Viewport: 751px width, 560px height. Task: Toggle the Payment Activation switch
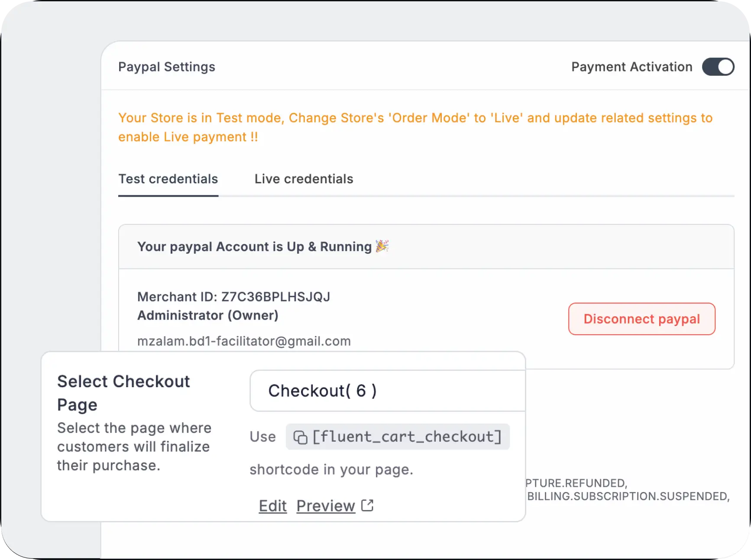tap(718, 67)
